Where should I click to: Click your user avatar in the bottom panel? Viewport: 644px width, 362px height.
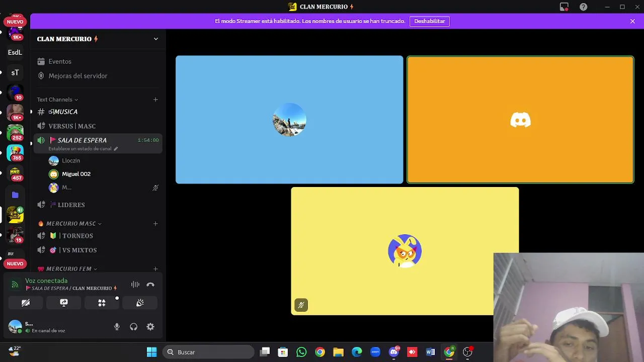(15, 327)
